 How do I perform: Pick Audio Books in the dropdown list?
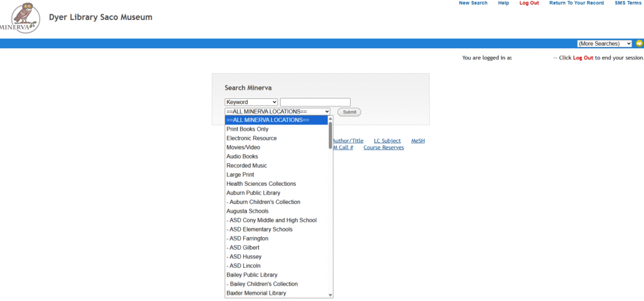242,156
